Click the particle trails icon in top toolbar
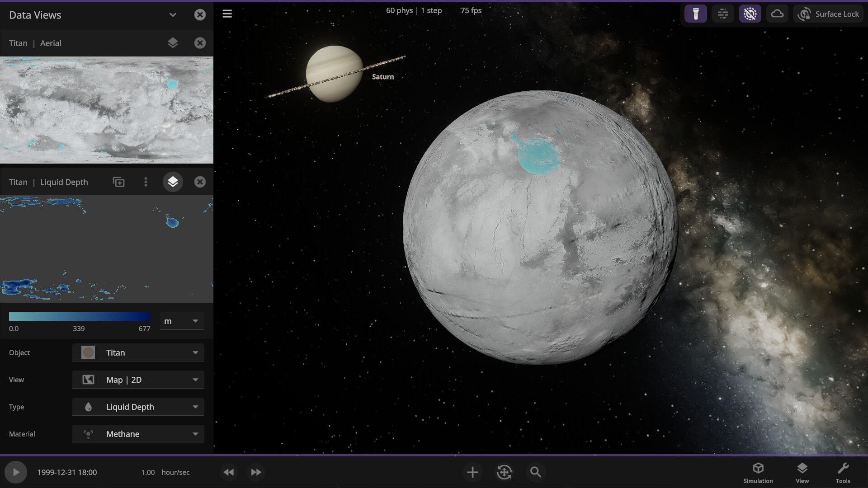 [723, 14]
